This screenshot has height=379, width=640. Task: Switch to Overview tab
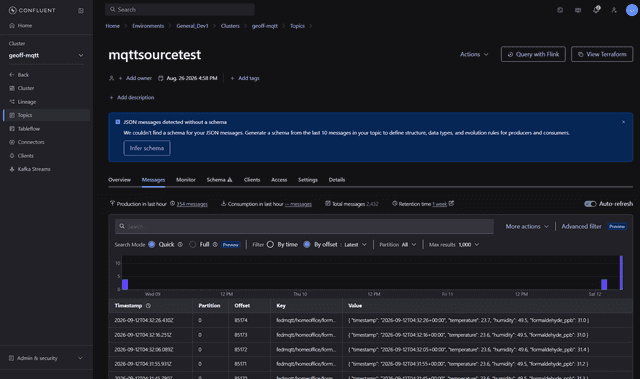pyautogui.click(x=119, y=180)
